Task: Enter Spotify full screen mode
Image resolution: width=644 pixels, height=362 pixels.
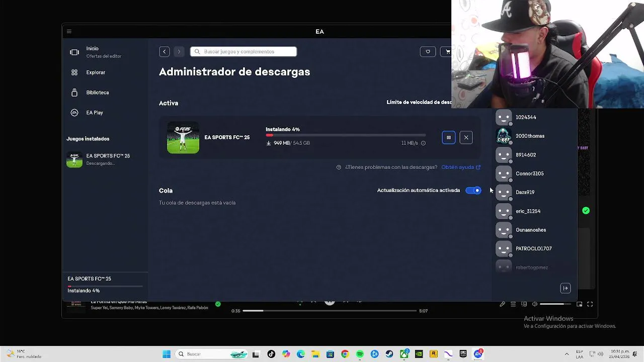Action: pos(590,304)
